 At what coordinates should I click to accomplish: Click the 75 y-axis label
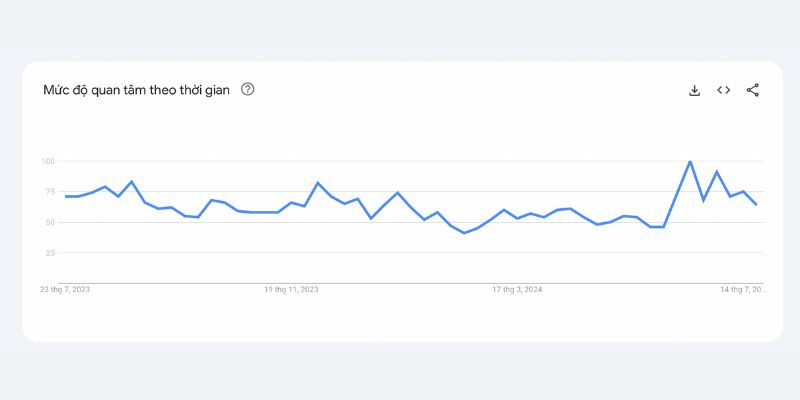point(49,192)
